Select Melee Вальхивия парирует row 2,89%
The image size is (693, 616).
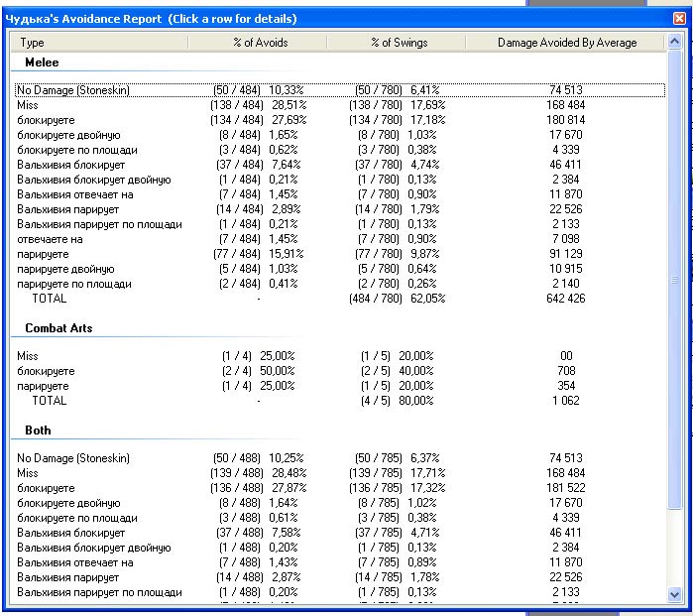point(339,209)
